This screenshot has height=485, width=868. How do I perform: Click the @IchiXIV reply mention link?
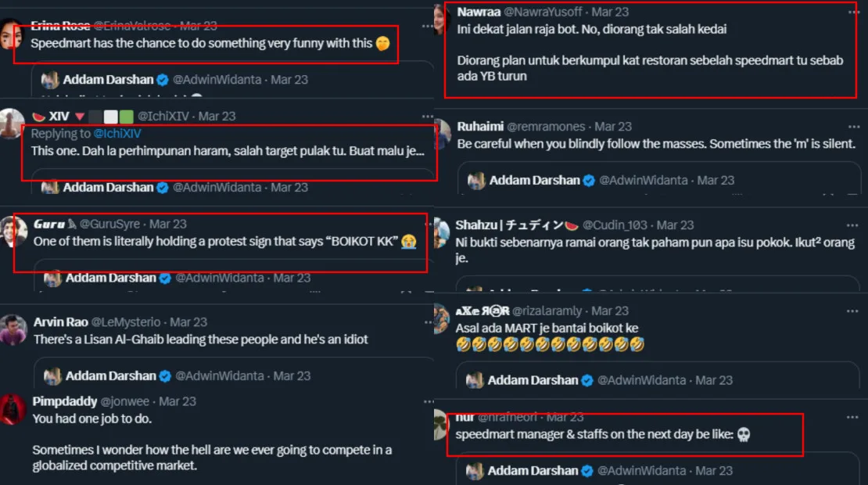(117, 134)
